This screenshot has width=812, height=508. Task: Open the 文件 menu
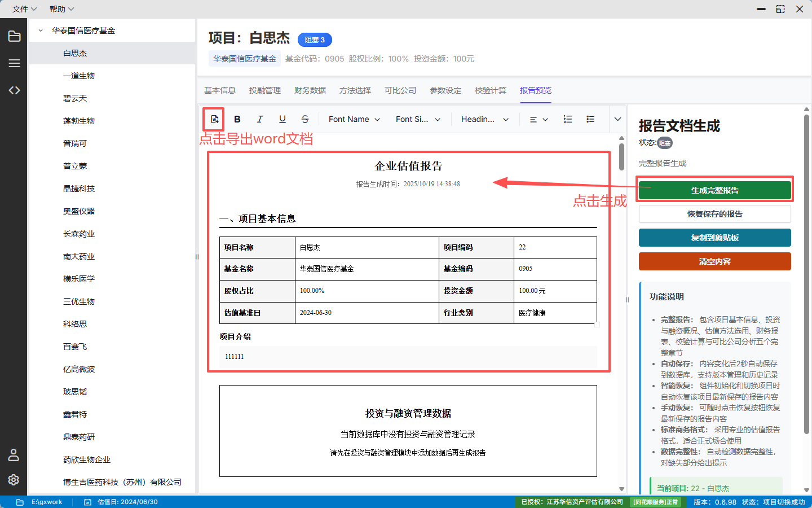click(x=24, y=9)
